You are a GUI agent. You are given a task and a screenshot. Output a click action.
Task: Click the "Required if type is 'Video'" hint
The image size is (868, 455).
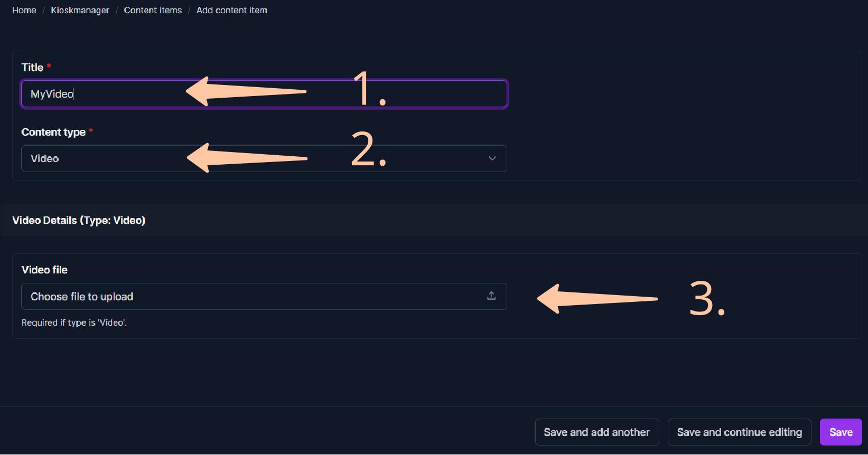coord(74,323)
